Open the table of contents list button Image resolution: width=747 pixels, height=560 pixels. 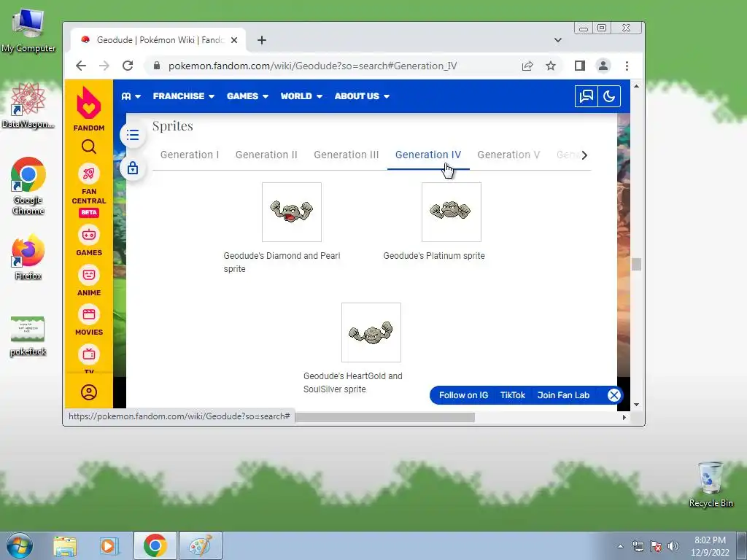coord(133,135)
